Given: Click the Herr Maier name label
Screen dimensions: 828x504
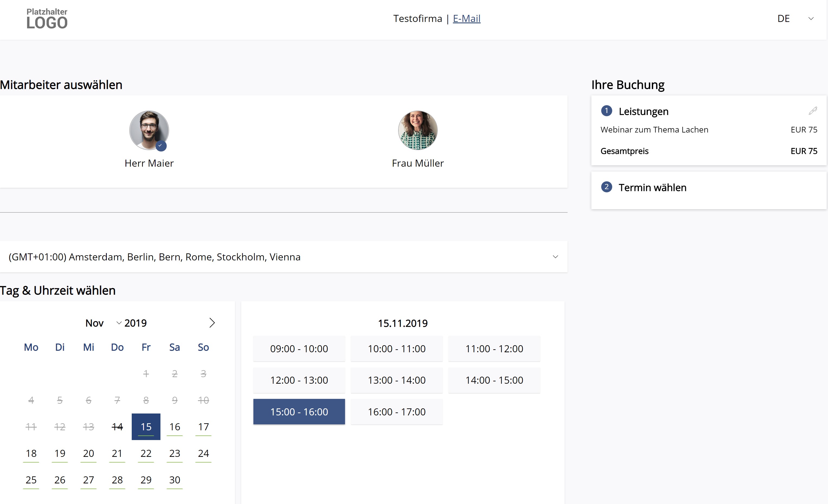Looking at the screenshot, I should [x=149, y=163].
